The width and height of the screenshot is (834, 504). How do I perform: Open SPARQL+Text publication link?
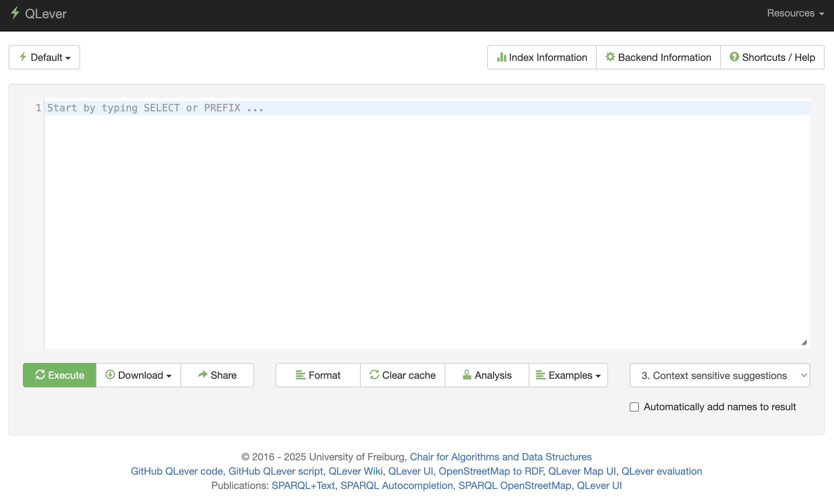tap(303, 485)
